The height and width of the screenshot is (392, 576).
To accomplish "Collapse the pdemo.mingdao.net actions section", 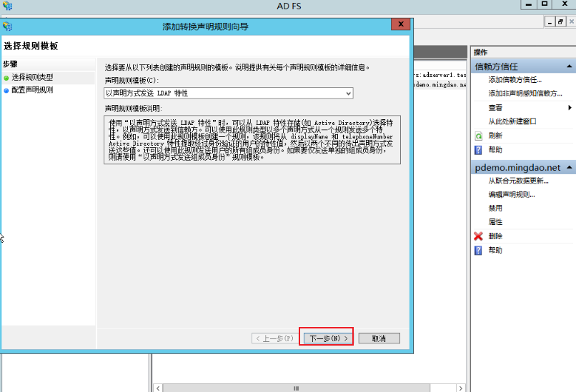I will (569, 167).
